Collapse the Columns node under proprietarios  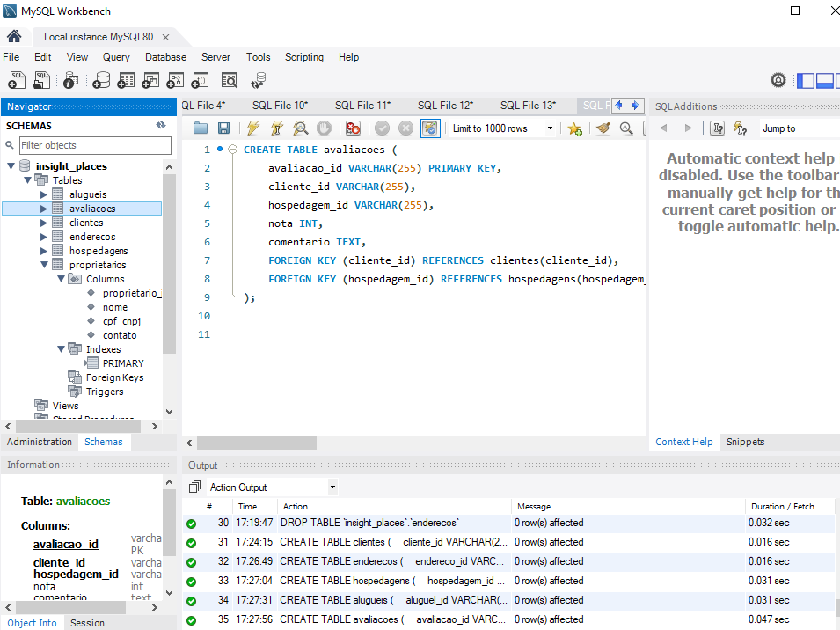point(61,279)
